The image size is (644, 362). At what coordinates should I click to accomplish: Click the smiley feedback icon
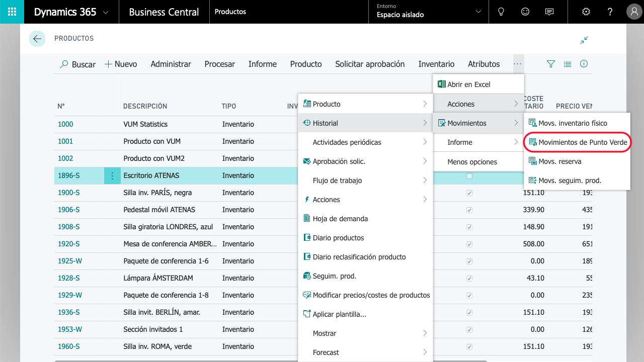tap(525, 12)
